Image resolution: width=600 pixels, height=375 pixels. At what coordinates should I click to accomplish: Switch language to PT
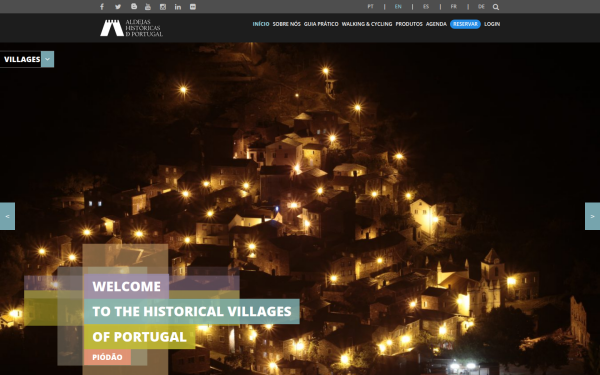[370, 7]
